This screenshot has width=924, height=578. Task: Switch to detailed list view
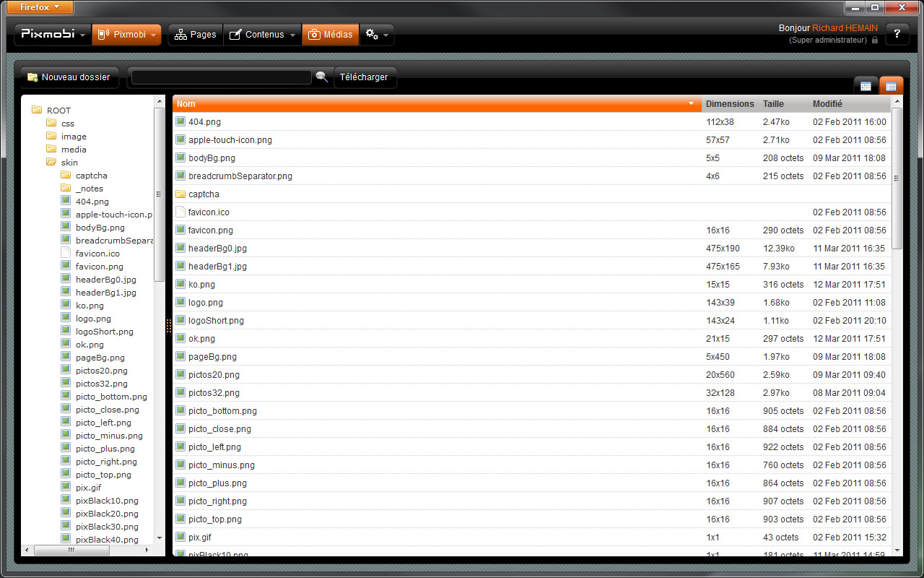pos(891,86)
